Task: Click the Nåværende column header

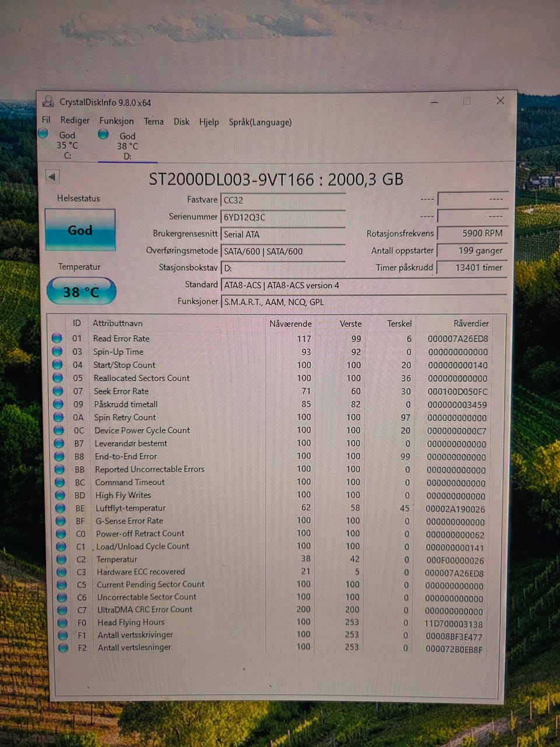Action: coord(290,323)
